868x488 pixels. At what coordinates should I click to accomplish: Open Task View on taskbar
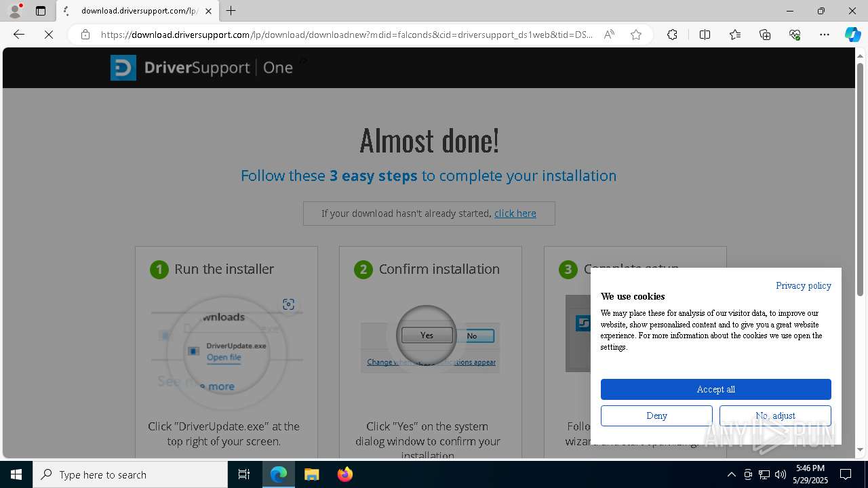(244, 474)
